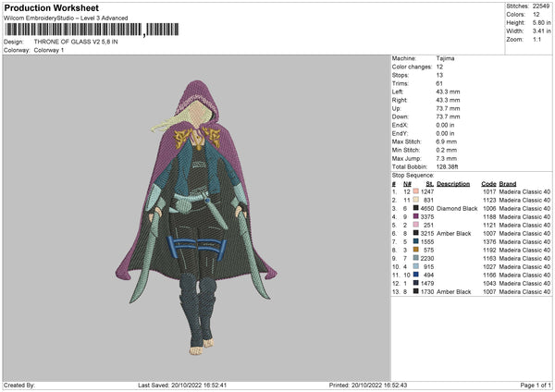
Task: Click the Code column header
Action: (488, 183)
